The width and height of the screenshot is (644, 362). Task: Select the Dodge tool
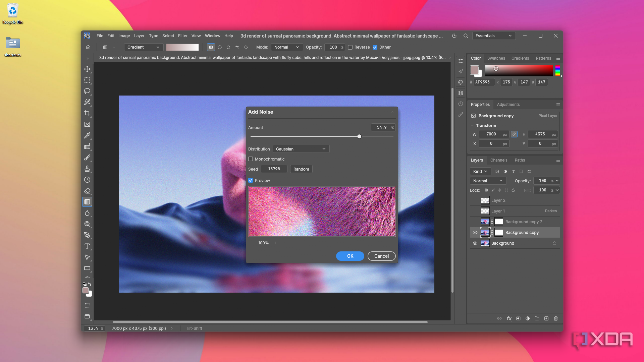(x=87, y=224)
